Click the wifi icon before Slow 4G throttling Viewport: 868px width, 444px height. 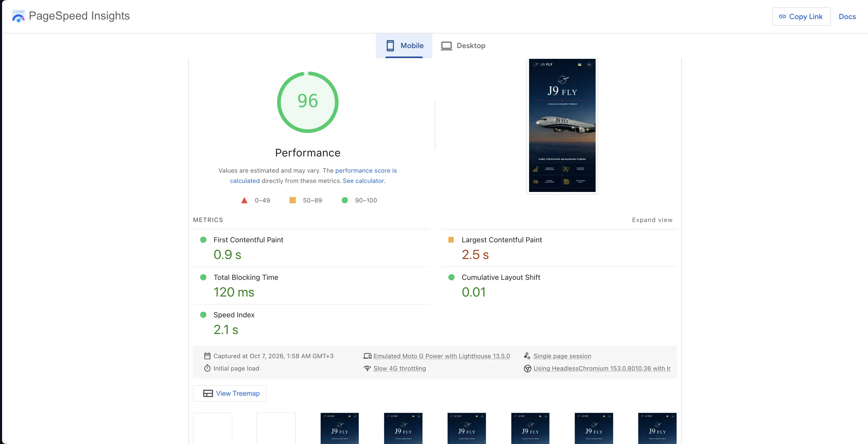click(x=367, y=368)
